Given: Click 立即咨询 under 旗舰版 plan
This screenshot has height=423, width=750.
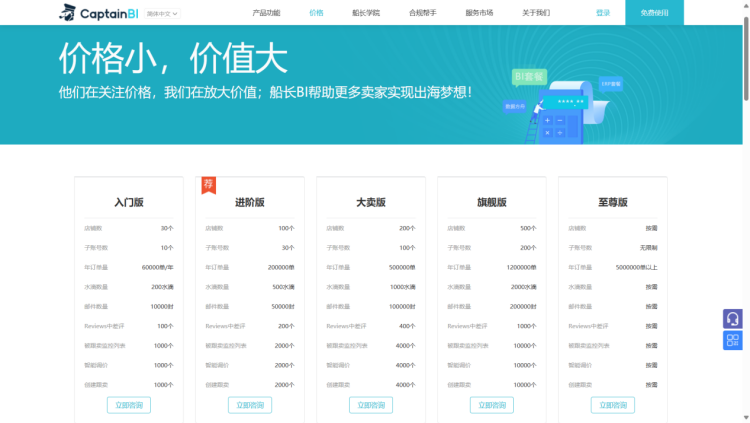Looking at the screenshot, I should (x=492, y=405).
